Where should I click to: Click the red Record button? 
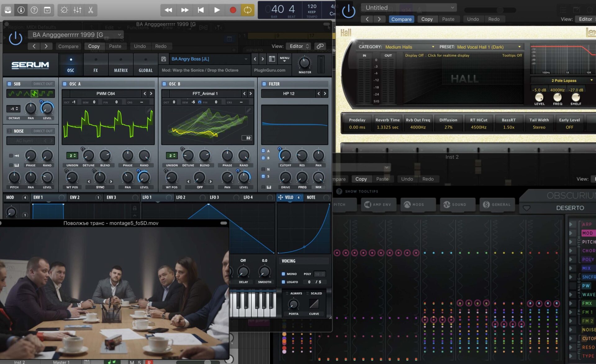(x=233, y=10)
